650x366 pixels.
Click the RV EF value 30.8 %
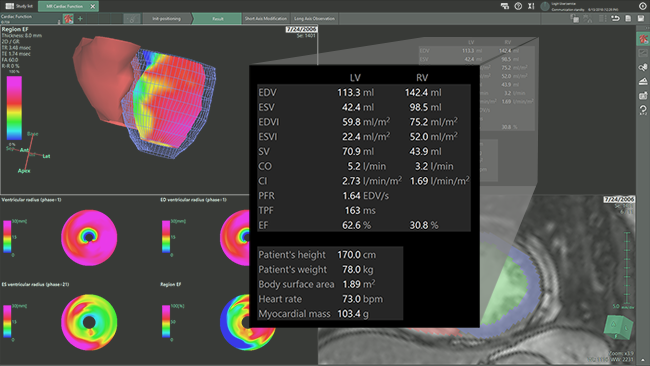click(x=424, y=225)
